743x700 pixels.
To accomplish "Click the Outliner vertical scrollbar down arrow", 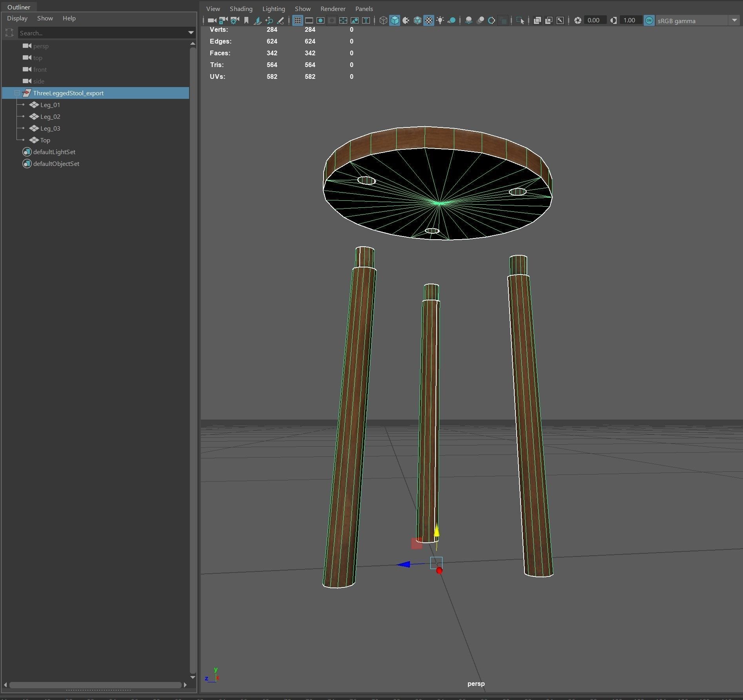I will pyautogui.click(x=193, y=677).
